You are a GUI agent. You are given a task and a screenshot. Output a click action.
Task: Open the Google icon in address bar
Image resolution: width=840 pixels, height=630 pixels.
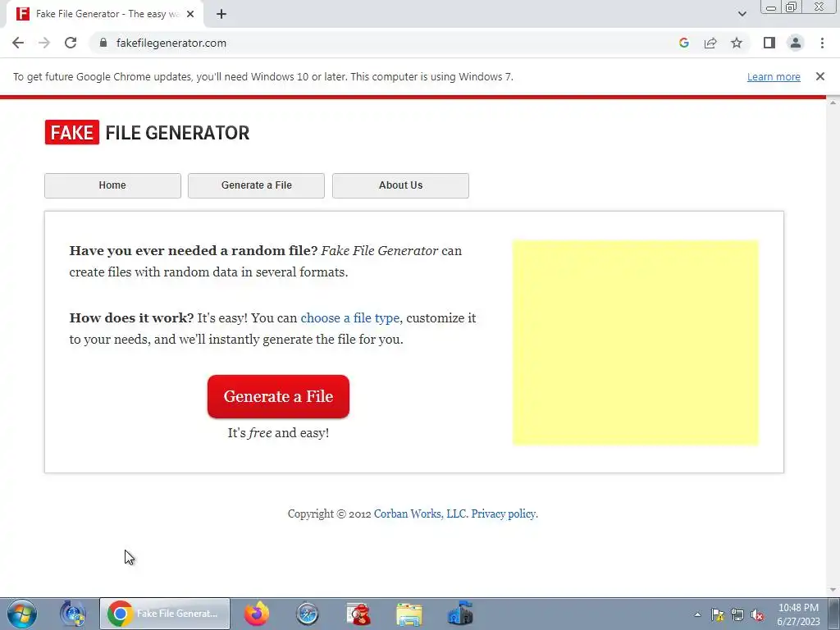683,43
